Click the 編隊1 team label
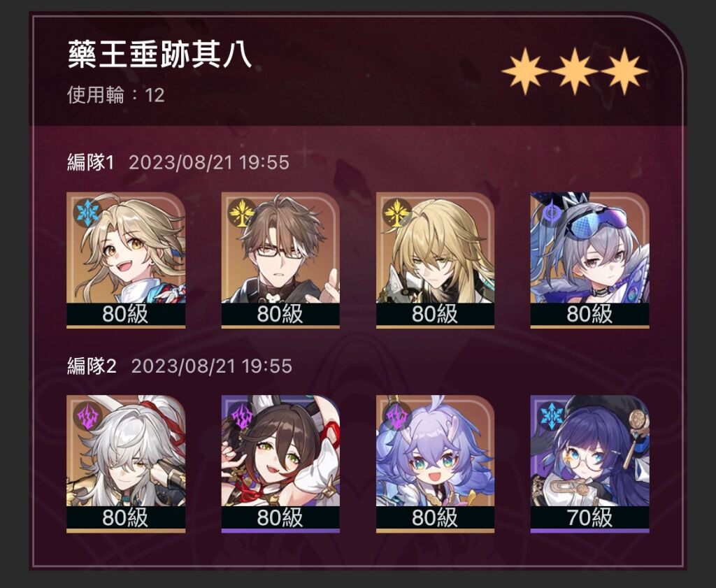The height and width of the screenshot is (588, 716). 90,162
